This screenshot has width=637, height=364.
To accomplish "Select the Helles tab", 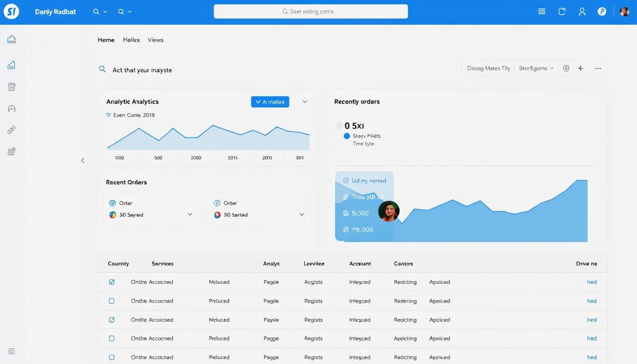I will (131, 40).
